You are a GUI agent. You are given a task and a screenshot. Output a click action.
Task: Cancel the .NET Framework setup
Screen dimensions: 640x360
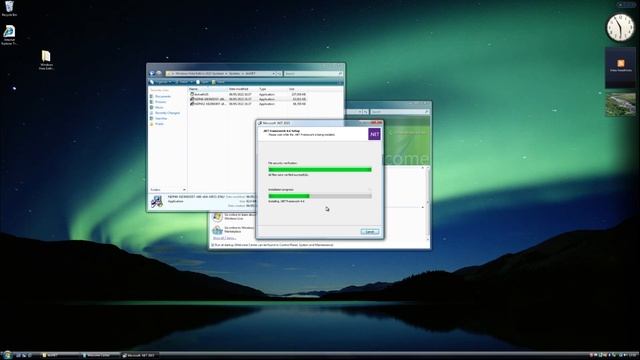[x=370, y=231]
